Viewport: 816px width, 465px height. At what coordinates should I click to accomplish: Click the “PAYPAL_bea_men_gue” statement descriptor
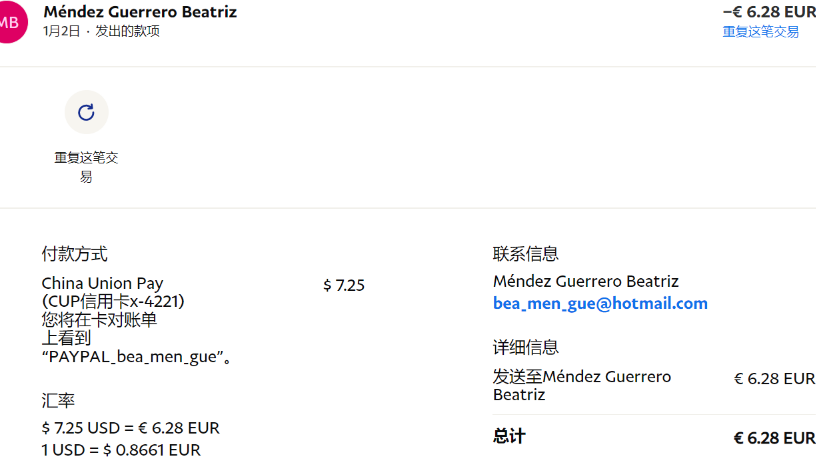tap(138, 356)
